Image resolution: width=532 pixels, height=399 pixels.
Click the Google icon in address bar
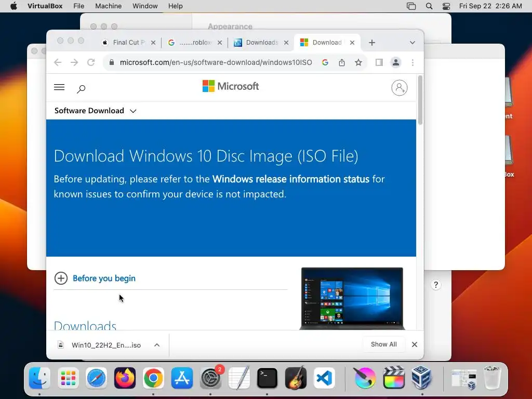pos(325,62)
